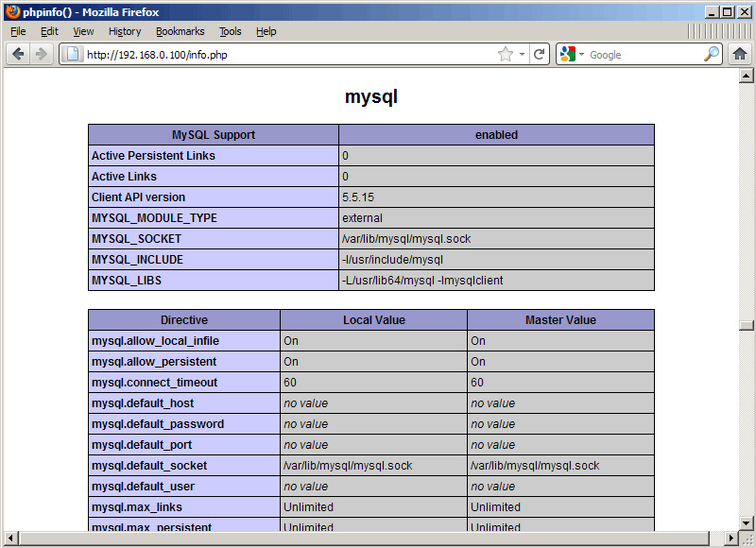The image size is (756, 548).
Task: Reload the phpinfo page
Action: tap(540, 54)
